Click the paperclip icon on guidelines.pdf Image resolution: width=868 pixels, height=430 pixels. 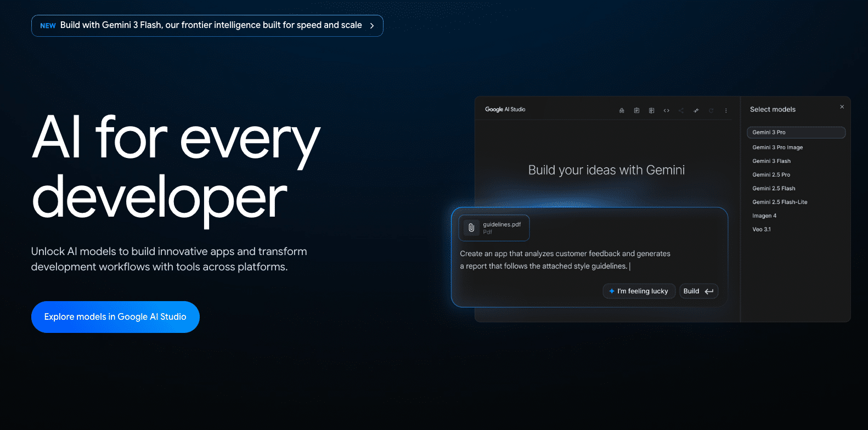[x=471, y=228]
